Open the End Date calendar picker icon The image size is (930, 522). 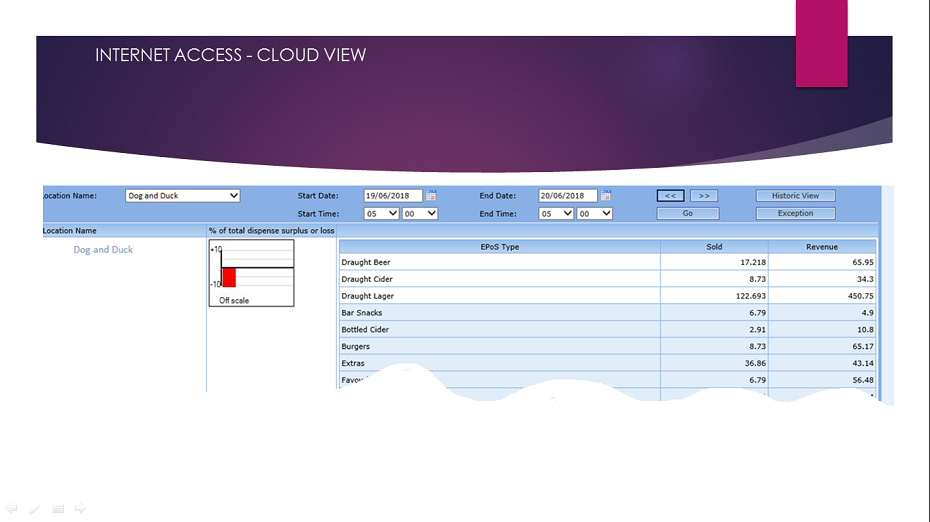606,195
